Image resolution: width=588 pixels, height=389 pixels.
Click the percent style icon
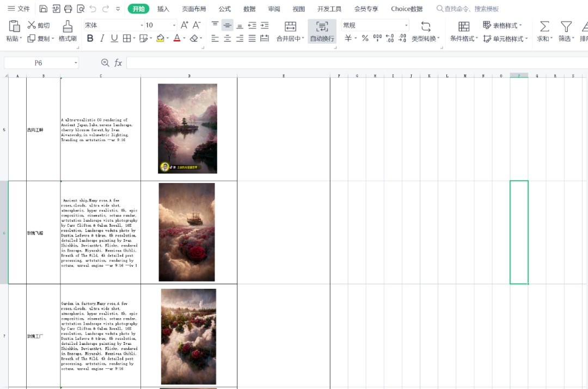pos(365,38)
